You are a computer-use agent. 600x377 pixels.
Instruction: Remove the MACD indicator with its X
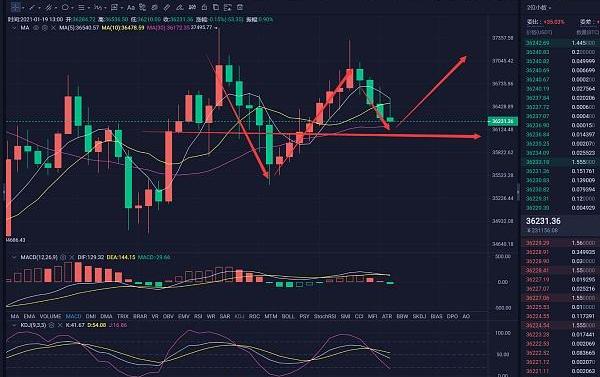tap(71, 257)
